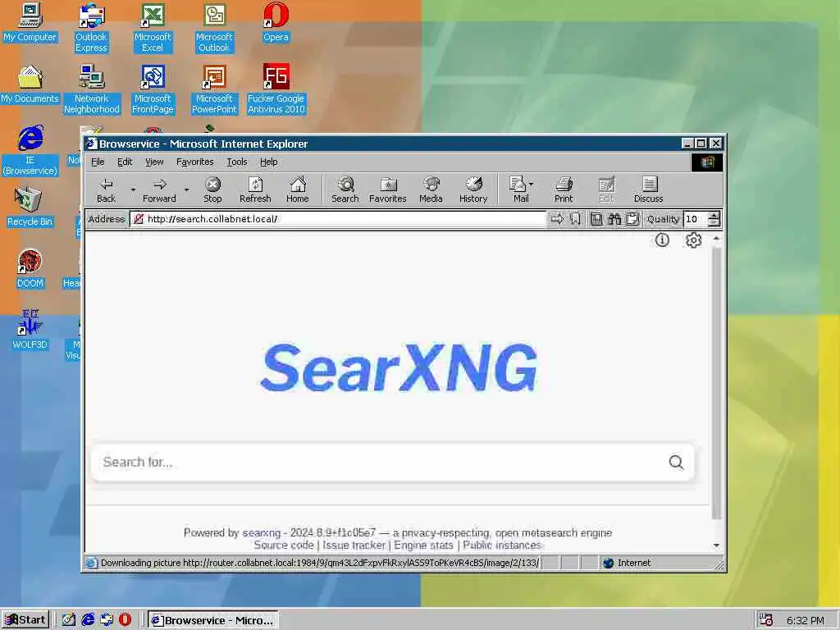Stop the page loading
Screen dimensions: 840x630
coord(212,189)
